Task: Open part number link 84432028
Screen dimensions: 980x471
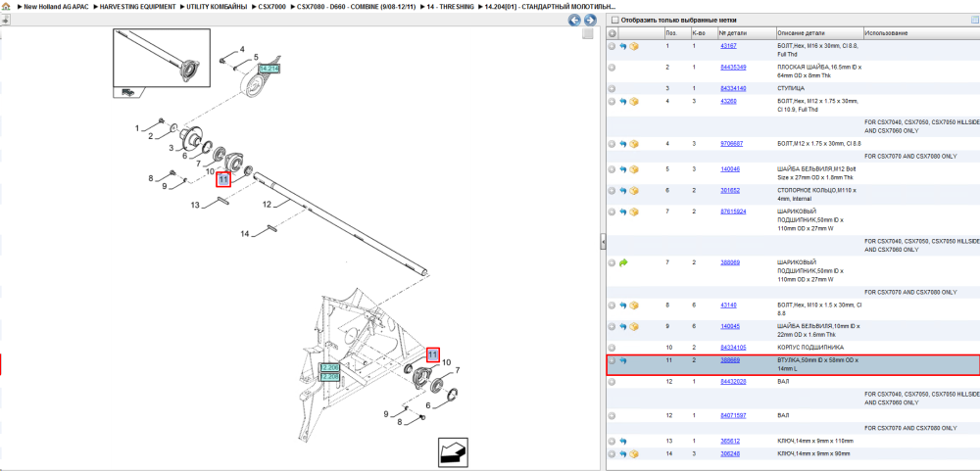Action: click(733, 382)
